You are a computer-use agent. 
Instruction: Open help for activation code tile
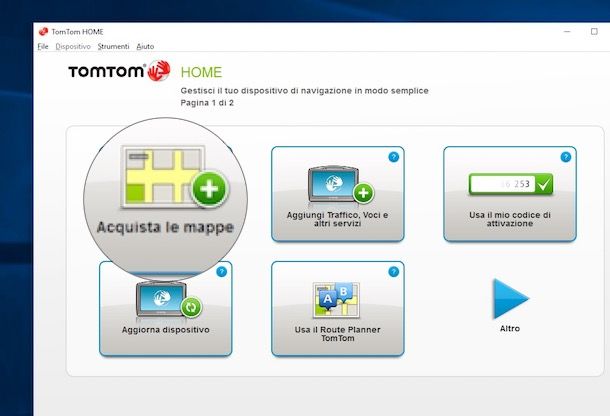click(565, 157)
